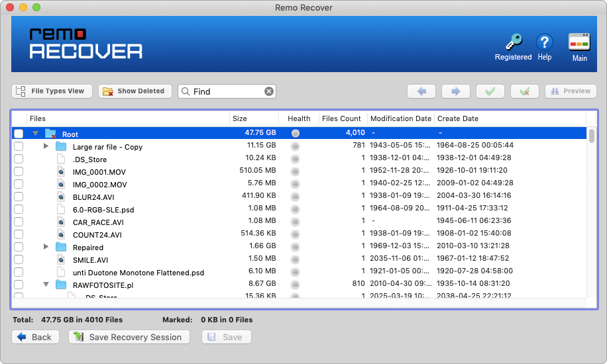
Task: Check the CAR_RACE.AVI checkbox
Action: pos(18,222)
